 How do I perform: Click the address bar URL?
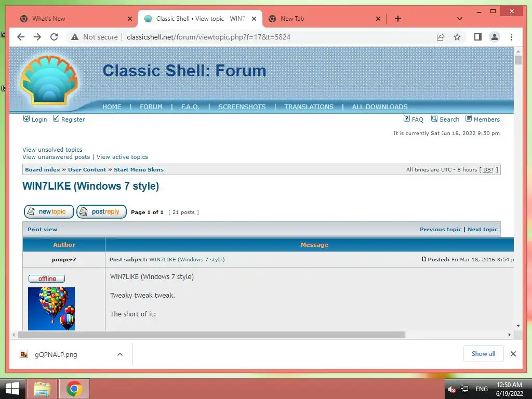point(208,37)
